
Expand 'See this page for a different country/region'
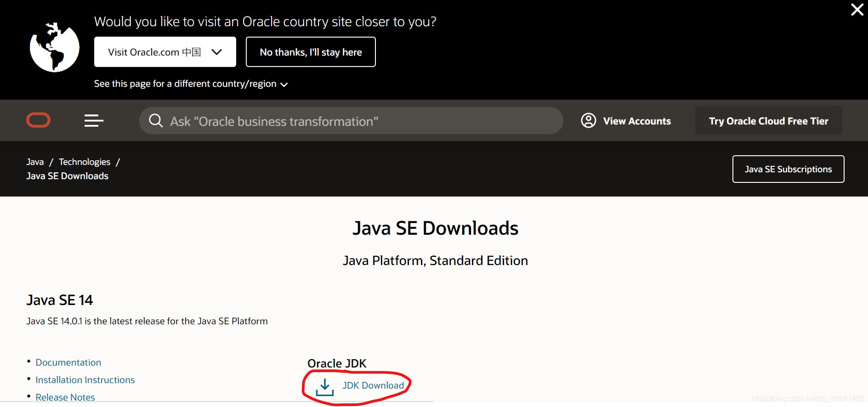click(x=191, y=84)
